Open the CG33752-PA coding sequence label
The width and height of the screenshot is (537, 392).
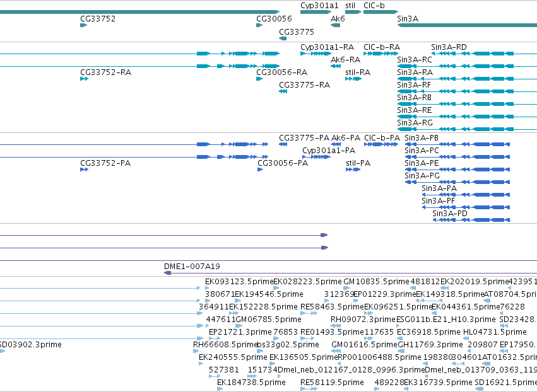(x=105, y=163)
